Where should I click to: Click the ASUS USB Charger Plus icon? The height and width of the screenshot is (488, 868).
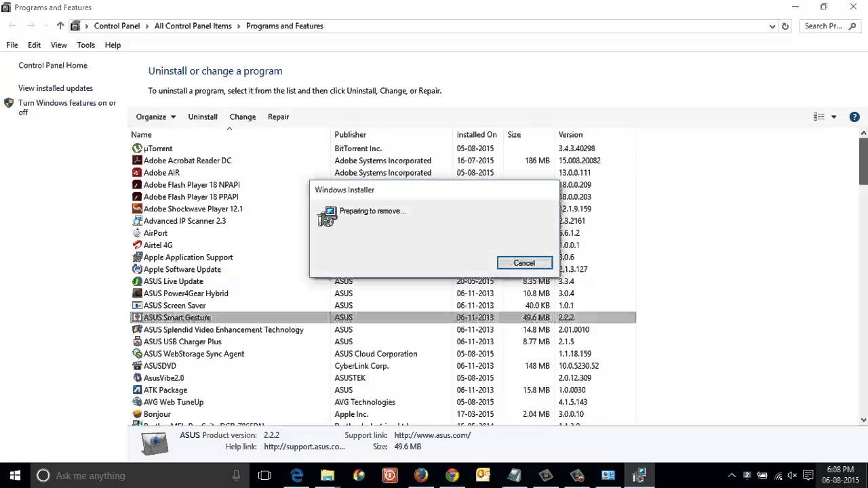tap(137, 342)
